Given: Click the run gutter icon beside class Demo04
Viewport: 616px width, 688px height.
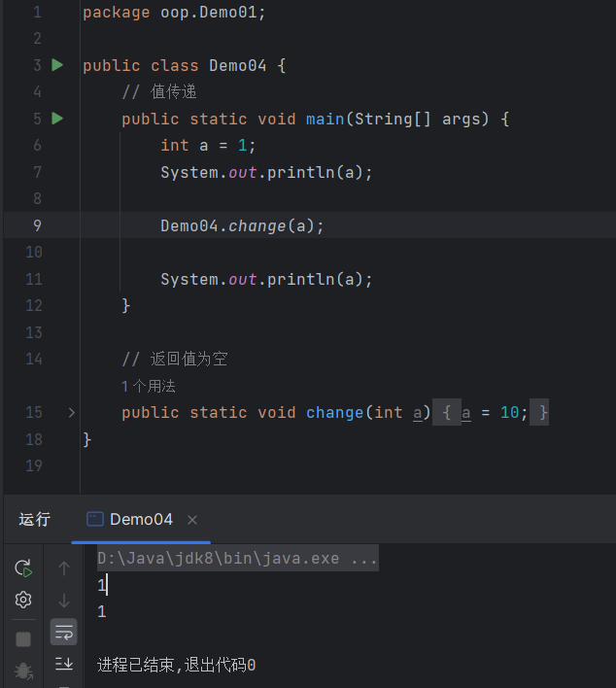Looking at the screenshot, I should point(57,65).
